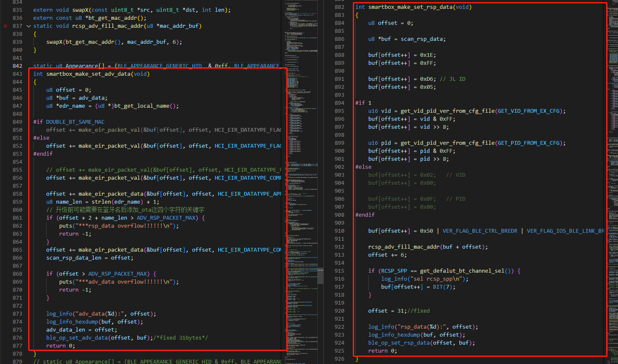Click the ble_op_set_rsp_data call
Screen dimensions: 618x364
pos(421,343)
